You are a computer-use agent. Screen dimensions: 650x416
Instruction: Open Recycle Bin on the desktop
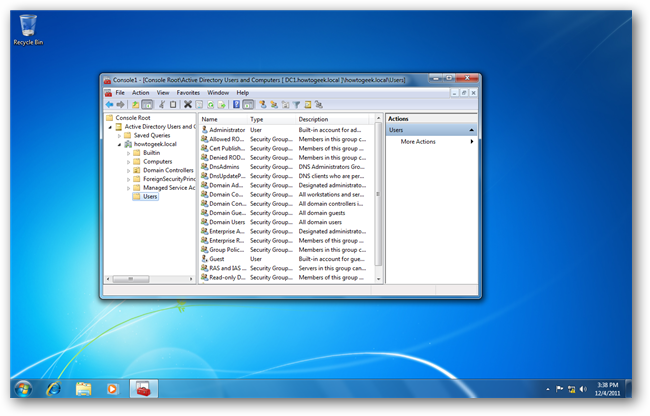(x=26, y=27)
